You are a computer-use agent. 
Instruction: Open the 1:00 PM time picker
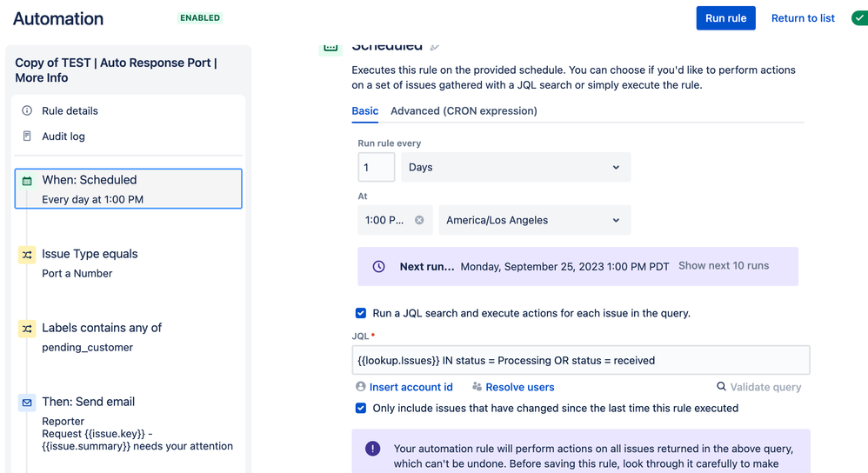click(x=384, y=220)
